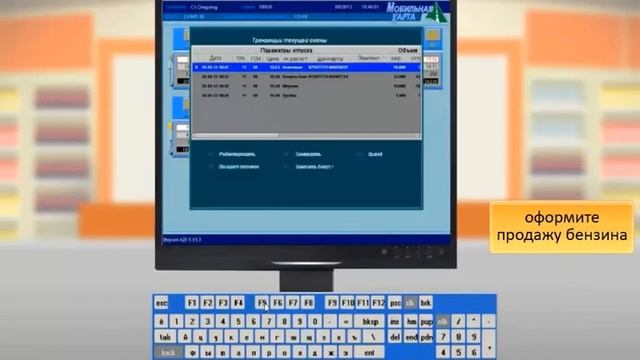Click the pdn page-down key

click(426, 337)
